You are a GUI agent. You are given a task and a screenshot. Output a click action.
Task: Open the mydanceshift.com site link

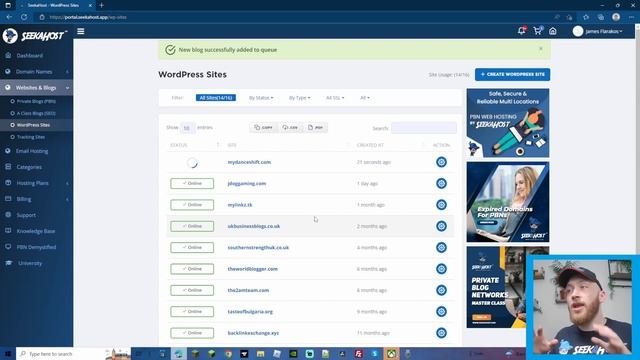pos(249,162)
